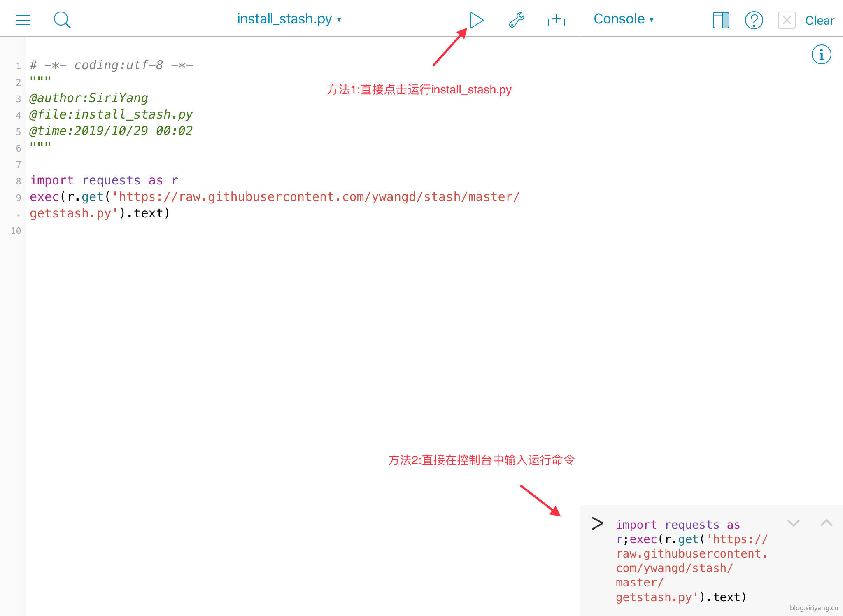Toggle the split panel view icon
Image resolution: width=843 pixels, height=616 pixels.
pos(721,20)
